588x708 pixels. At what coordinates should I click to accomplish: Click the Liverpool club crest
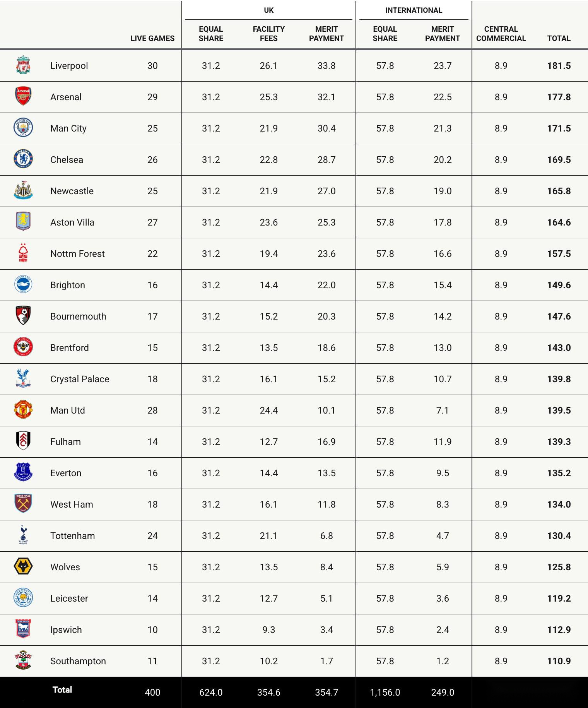pyautogui.click(x=23, y=65)
